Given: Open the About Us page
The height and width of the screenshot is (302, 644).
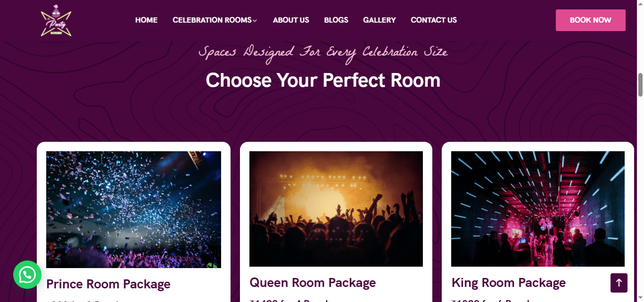Looking at the screenshot, I should (291, 20).
